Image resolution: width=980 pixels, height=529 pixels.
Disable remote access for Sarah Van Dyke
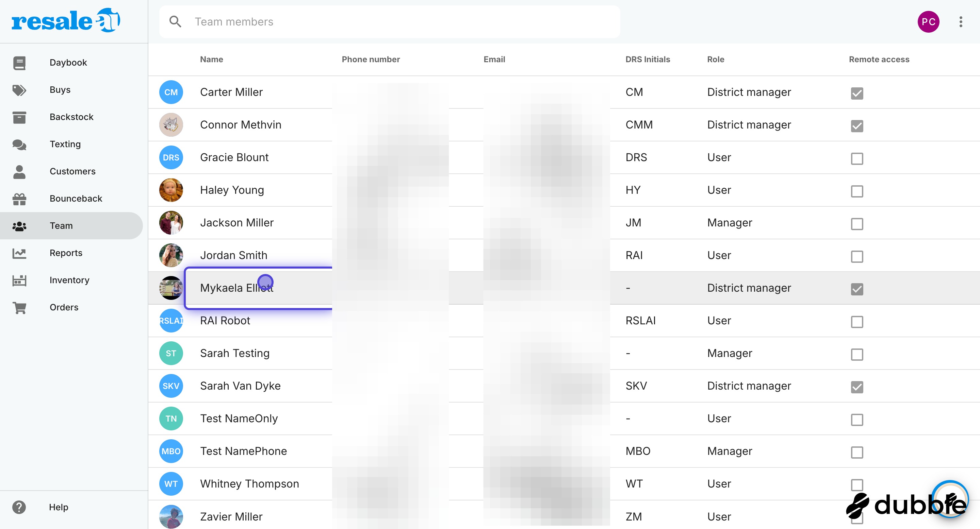857,387
